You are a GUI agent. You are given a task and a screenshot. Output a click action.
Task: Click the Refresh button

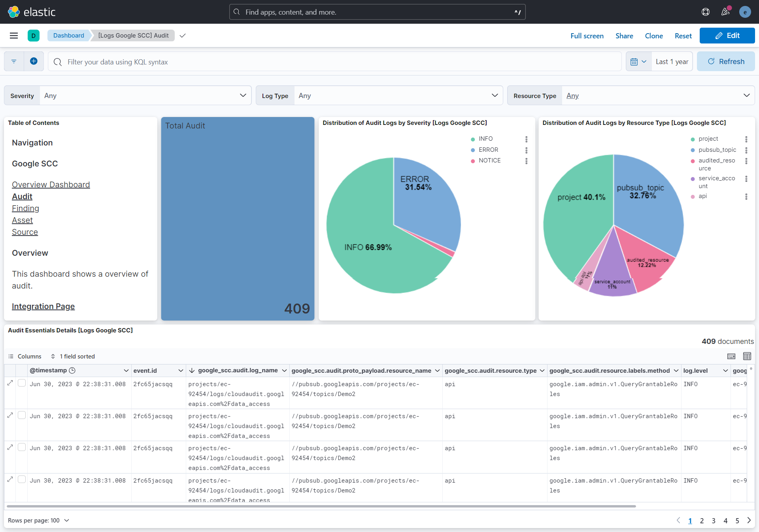(726, 61)
